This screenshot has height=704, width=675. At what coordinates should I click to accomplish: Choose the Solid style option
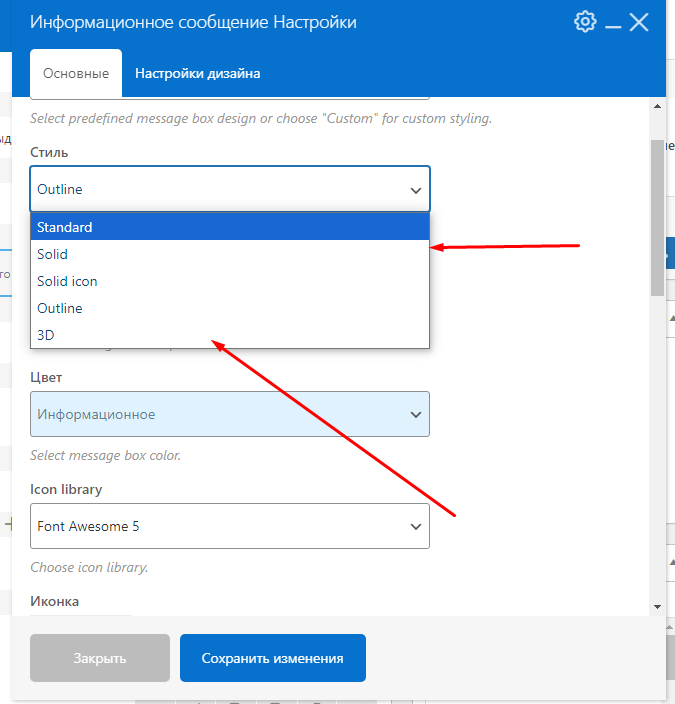[x=230, y=254]
